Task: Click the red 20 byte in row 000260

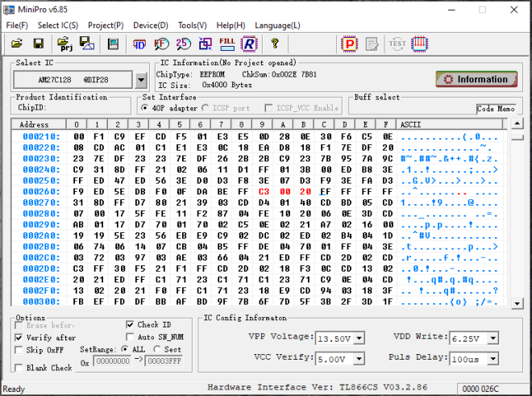Action: click(x=305, y=191)
